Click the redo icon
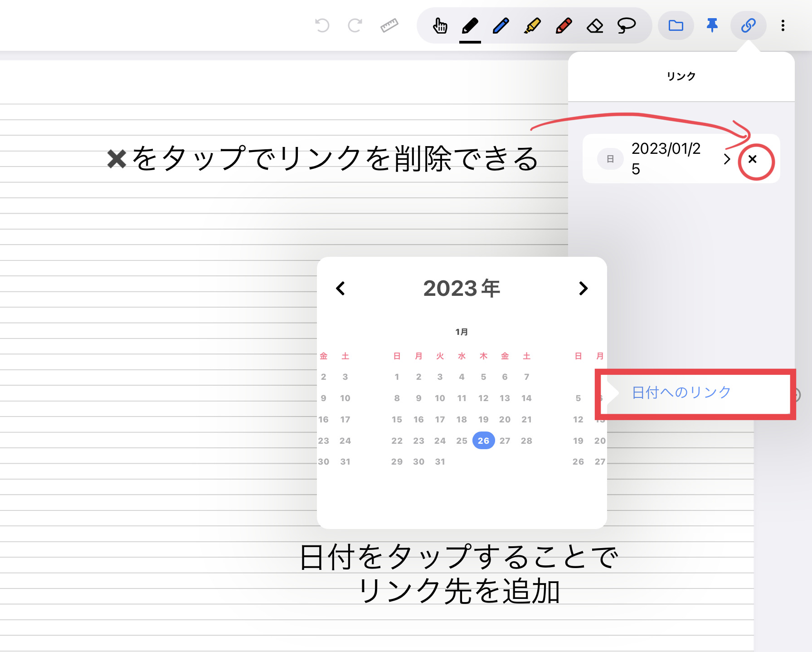 click(x=355, y=25)
